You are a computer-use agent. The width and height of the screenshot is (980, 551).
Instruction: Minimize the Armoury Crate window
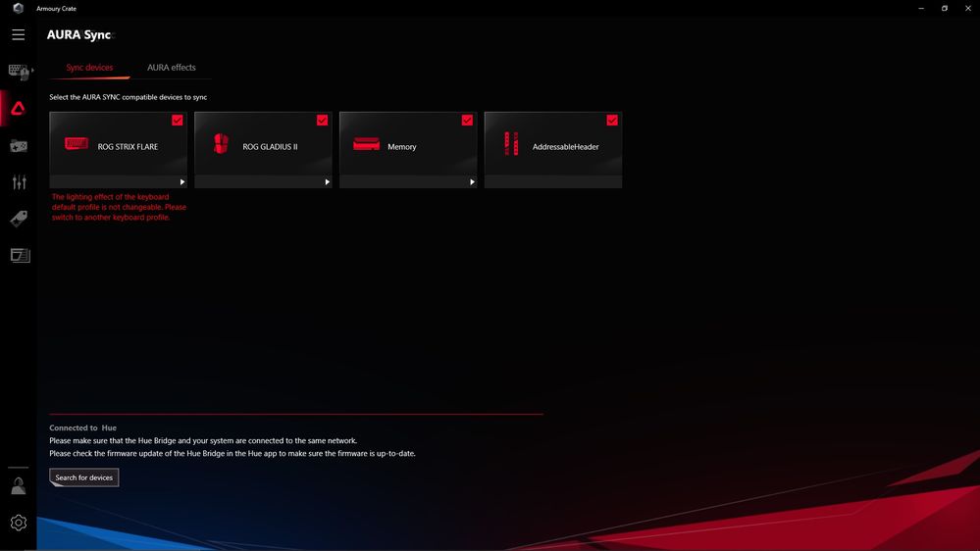pyautogui.click(x=921, y=8)
